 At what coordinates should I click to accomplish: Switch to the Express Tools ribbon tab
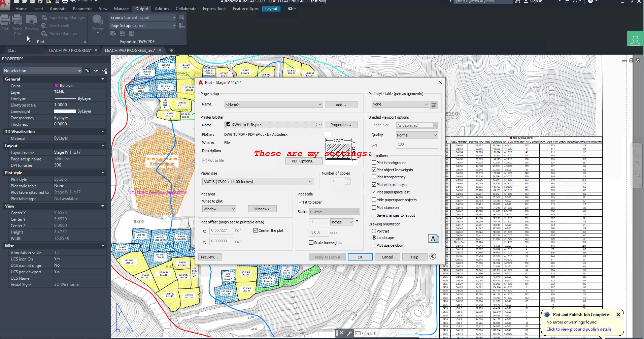click(214, 8)
